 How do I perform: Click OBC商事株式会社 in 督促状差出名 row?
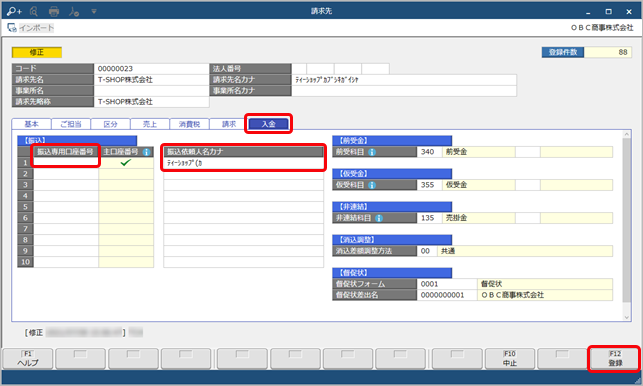tap(513, 295)
